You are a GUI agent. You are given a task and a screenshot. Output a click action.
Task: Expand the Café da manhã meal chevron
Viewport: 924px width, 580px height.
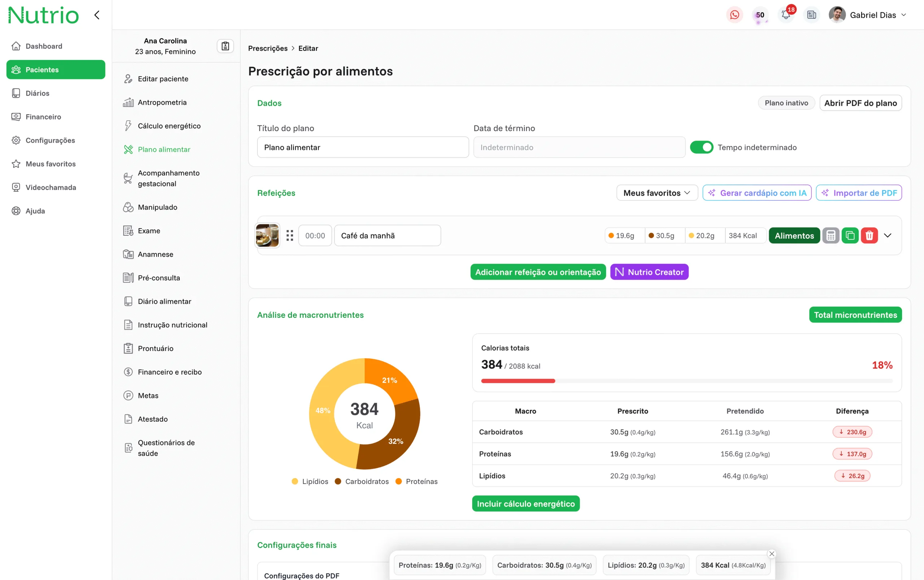point(888,235)
